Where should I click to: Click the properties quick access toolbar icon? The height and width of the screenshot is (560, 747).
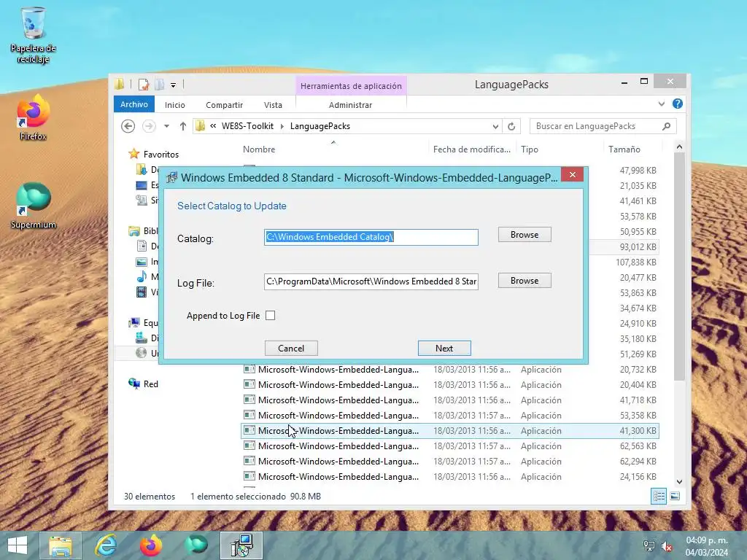144,85
